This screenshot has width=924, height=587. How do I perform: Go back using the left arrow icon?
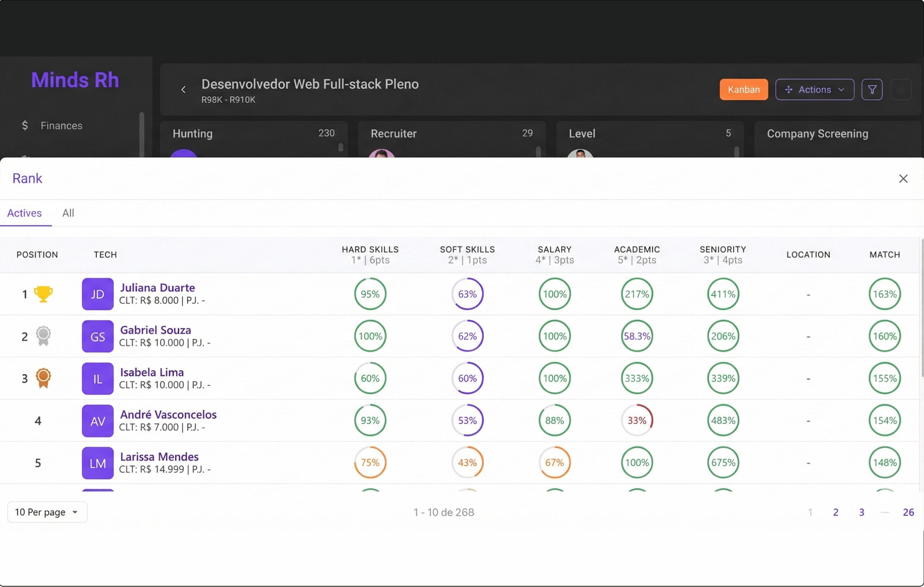(183, 90)
